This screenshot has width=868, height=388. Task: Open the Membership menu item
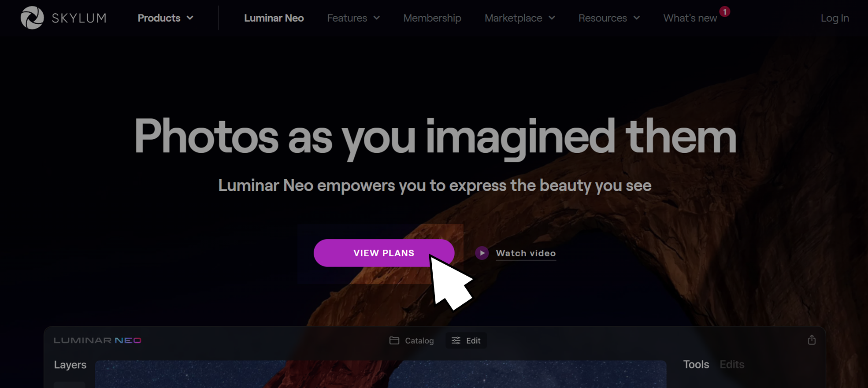click(432, 18)
